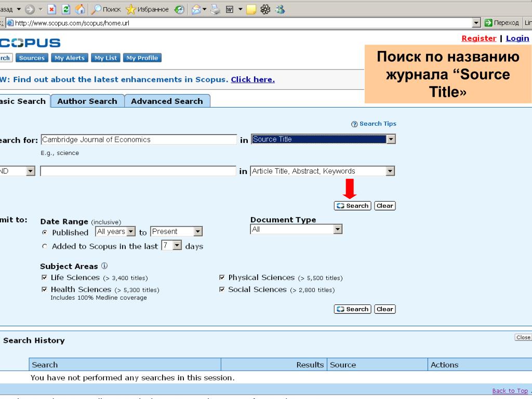Click the lower Clear button
Image resolution: width=532 pixels, height=399 pixels.
click(385, 309)
